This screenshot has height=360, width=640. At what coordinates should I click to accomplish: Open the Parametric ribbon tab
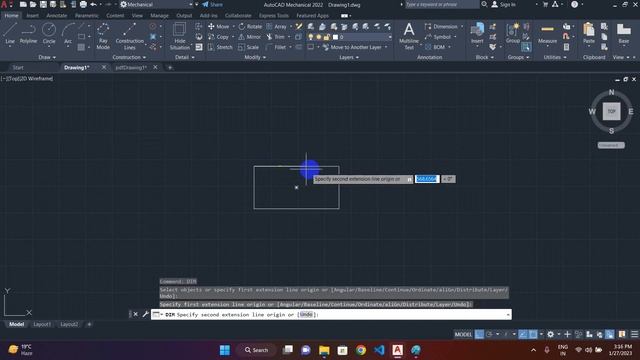coord(87,16)
